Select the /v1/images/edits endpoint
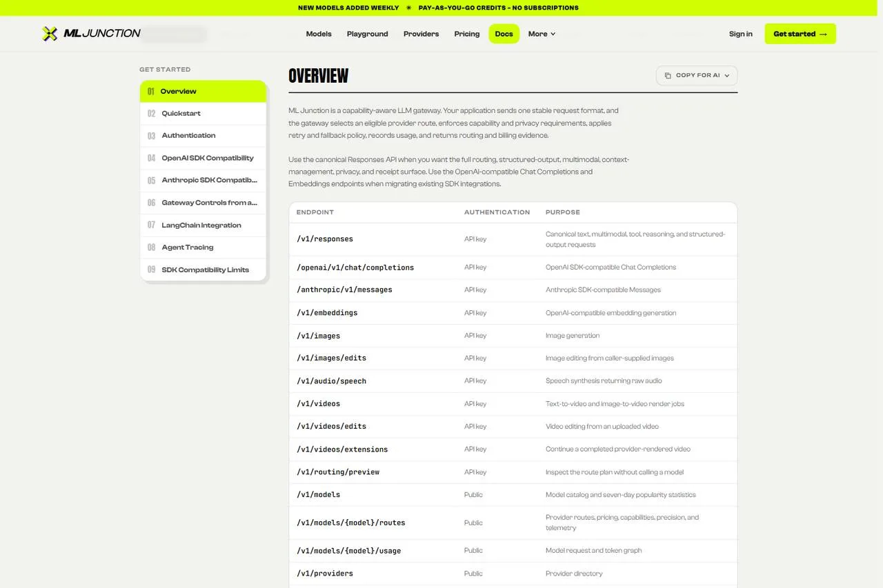Image resolution: width=883 pixels, height=588 pixels. coord(331,358)
